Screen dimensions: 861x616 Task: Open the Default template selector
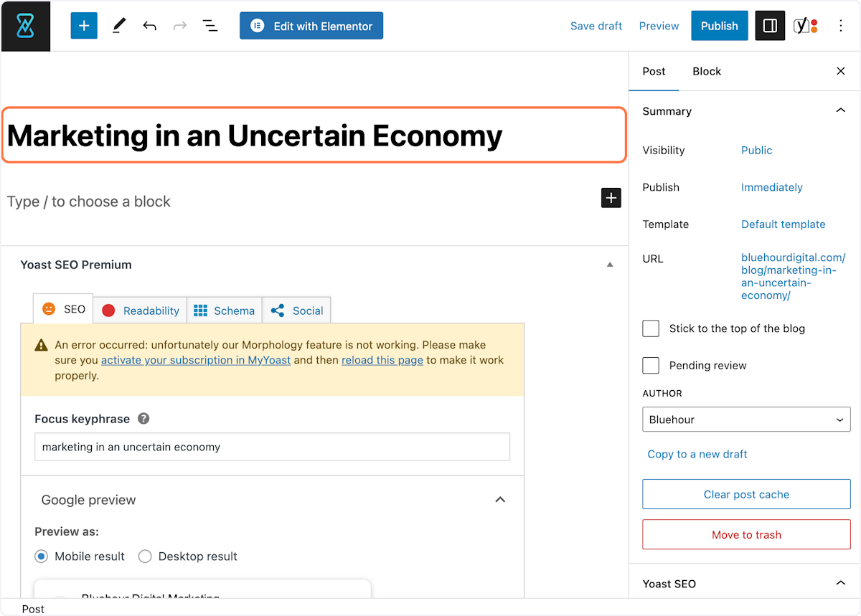(784, 224)
